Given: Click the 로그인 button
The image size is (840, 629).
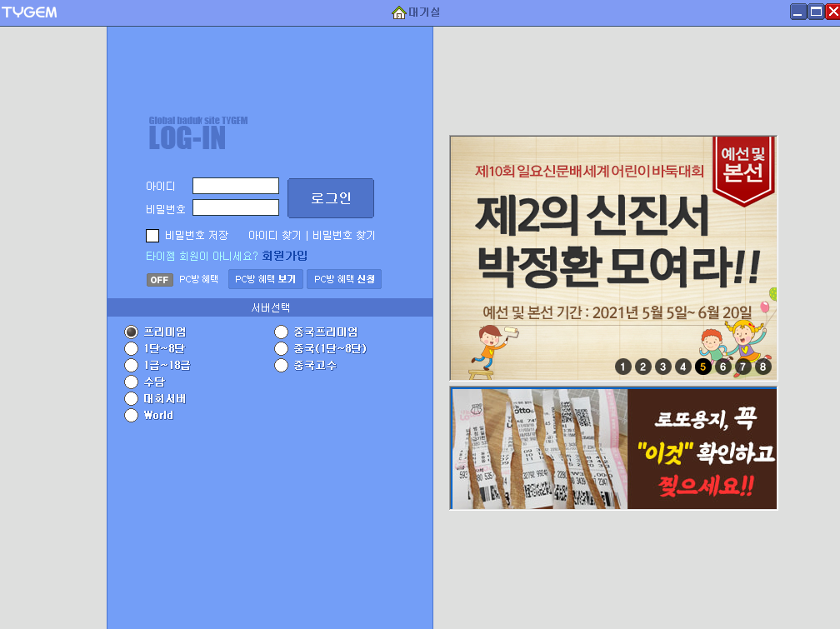Looking at the screenshot, I should tap(331, 198).
